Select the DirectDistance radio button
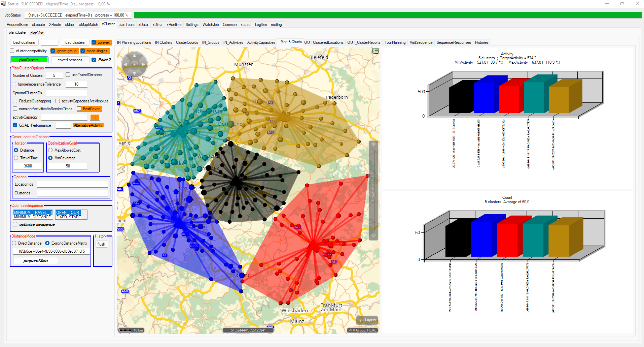Viewport: 644px width, 347px height. pos(14,243)
